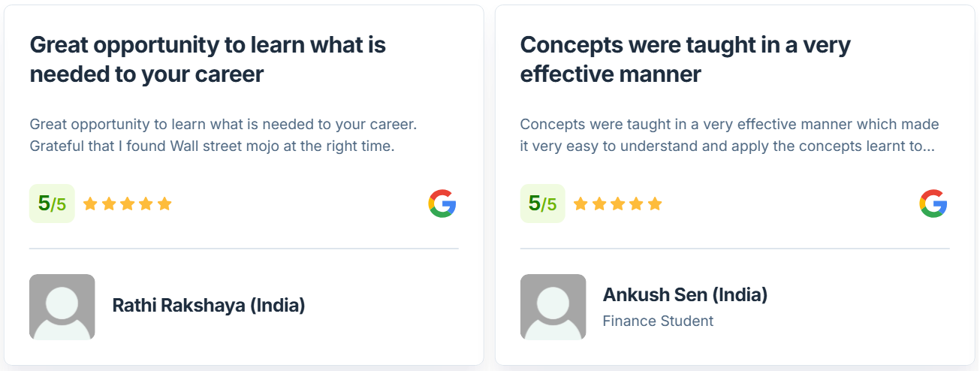Viewport: 980px width, 371px height.
Task: Click the 5/5 score badge in left card
Action: [x=52, y=204]
